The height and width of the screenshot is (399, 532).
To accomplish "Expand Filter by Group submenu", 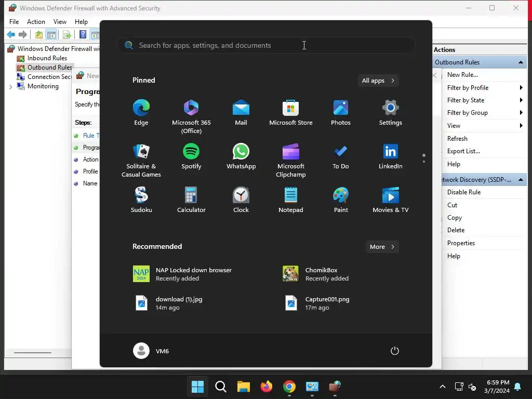I will tap(484, 113).
